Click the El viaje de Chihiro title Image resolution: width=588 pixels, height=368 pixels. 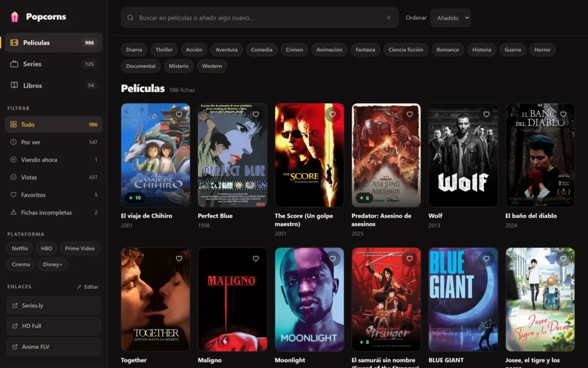(x=146, y=216)
